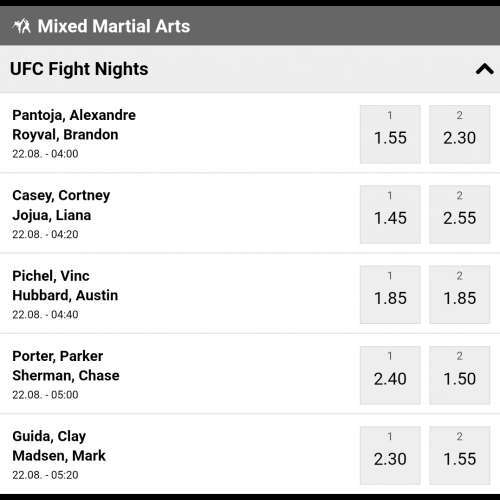Collapse the UFC Fight Nights section chevron

point(484,69)
